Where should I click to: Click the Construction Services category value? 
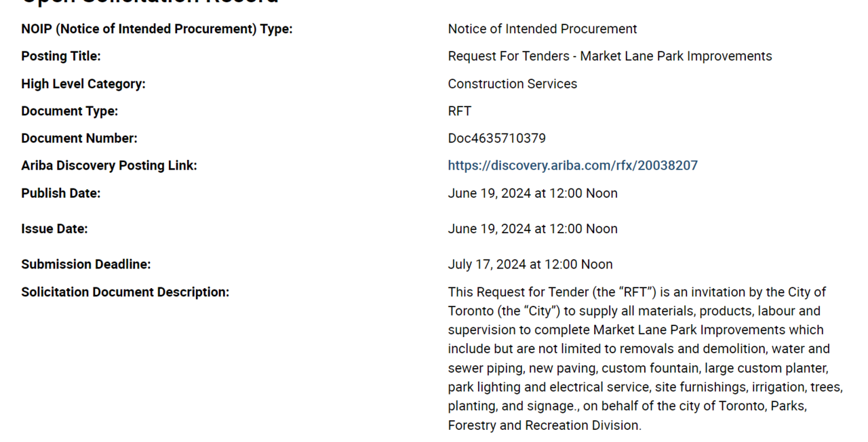point(512,84)
